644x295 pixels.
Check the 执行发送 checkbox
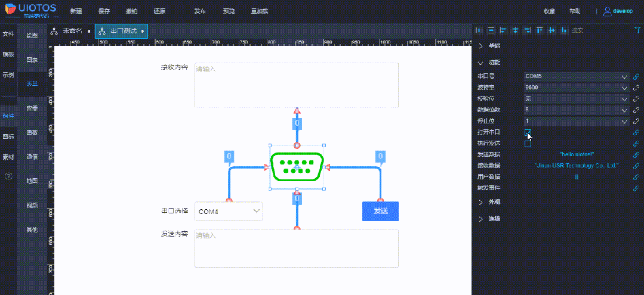coord(528,144)
